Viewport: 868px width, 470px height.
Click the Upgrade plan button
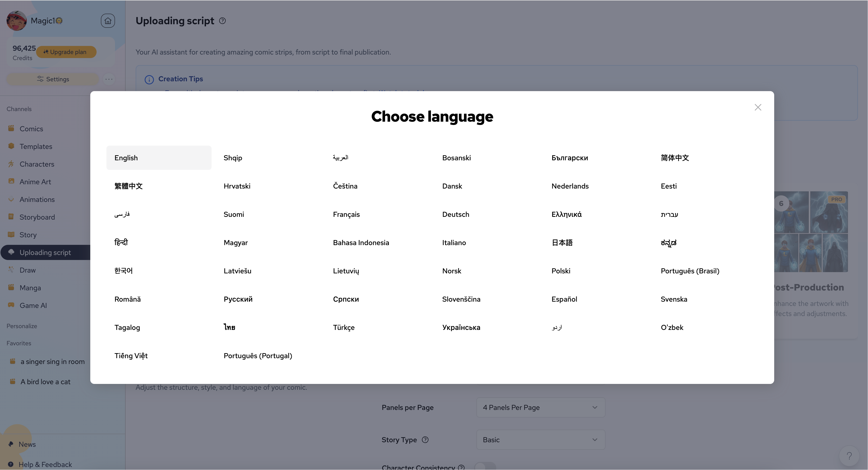pyautogui.click(x=66, y=52)
